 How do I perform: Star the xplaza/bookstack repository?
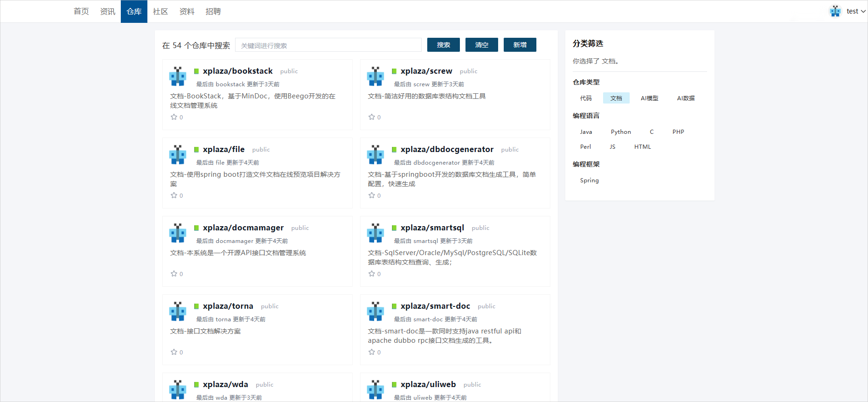coord(174,117)
